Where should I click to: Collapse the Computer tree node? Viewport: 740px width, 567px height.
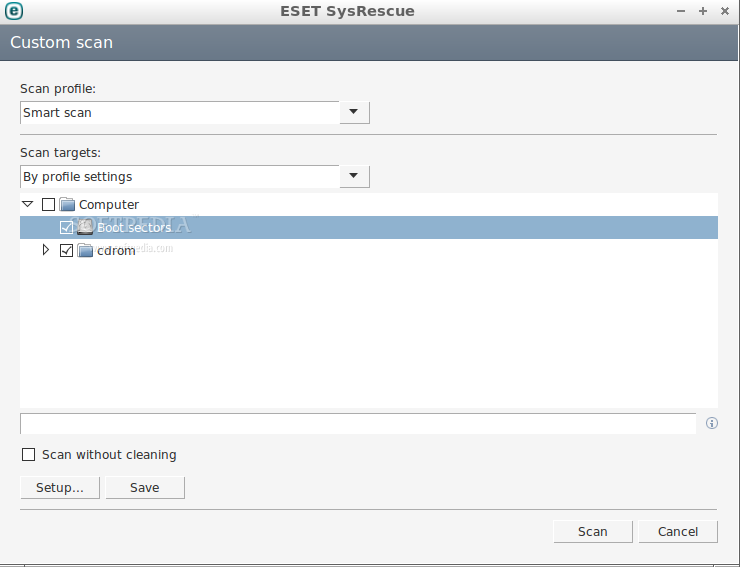(27, 204)
